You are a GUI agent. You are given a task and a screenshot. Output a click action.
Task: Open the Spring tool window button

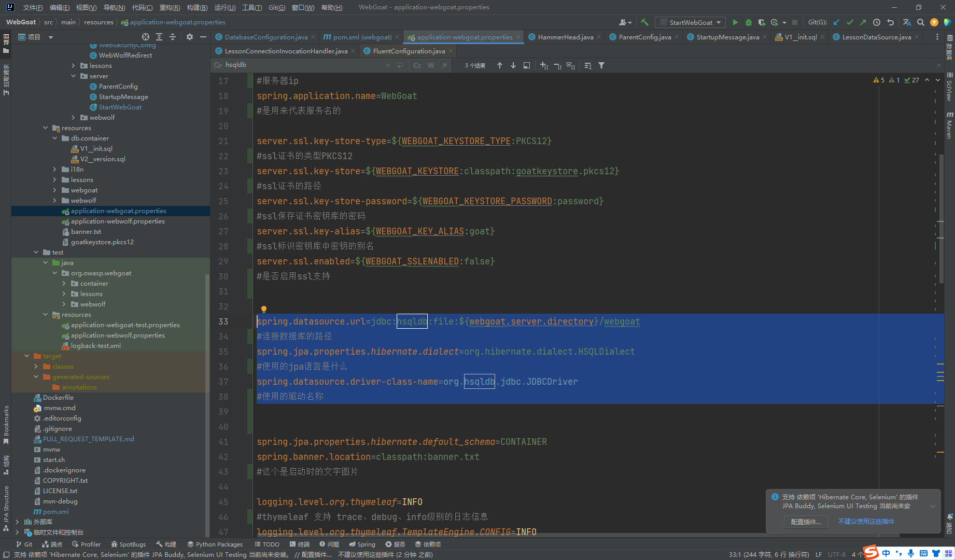coord(362,544)
